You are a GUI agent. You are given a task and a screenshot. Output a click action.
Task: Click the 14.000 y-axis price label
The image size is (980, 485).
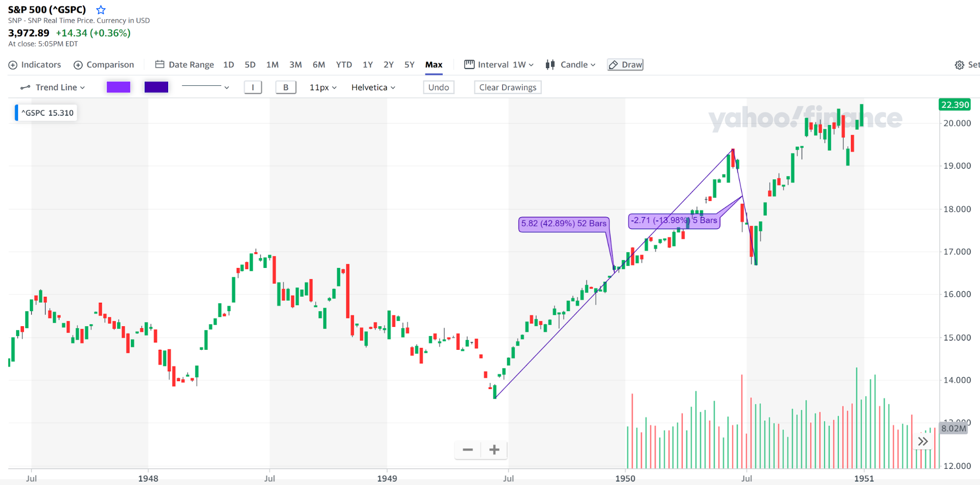(957, 380)
